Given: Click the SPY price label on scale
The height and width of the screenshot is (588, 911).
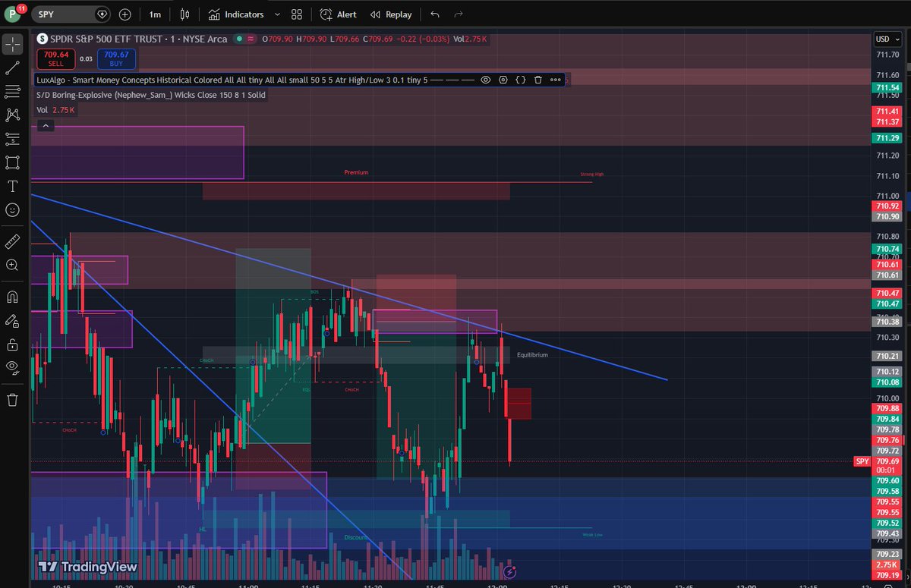Looking at the screenshot, I should [862, 461].
